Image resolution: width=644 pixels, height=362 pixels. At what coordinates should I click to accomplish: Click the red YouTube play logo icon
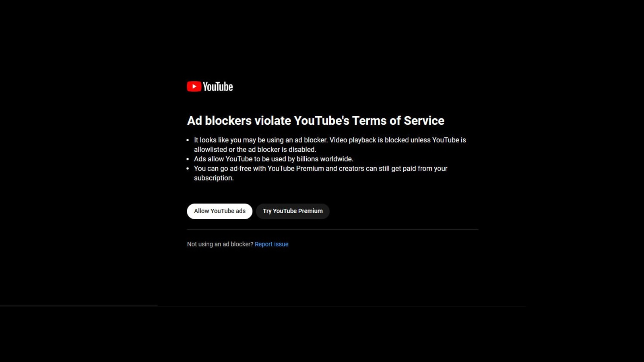click(x=194, y=86)
